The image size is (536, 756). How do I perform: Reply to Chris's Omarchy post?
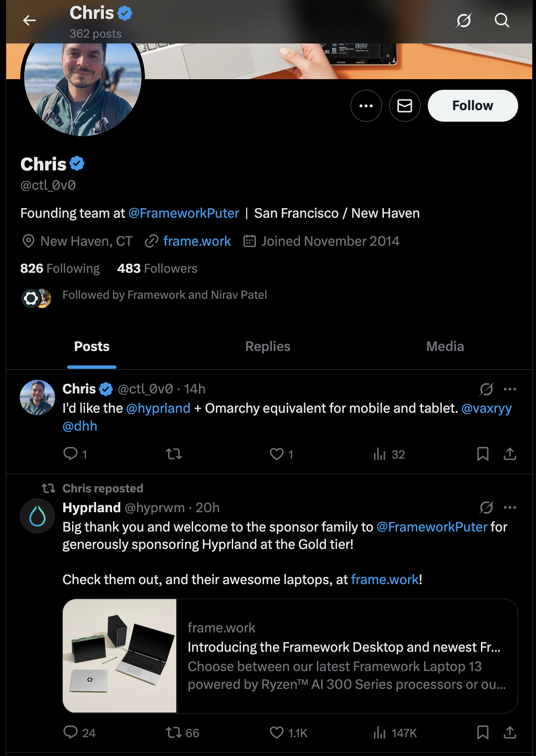coord(71,454)
